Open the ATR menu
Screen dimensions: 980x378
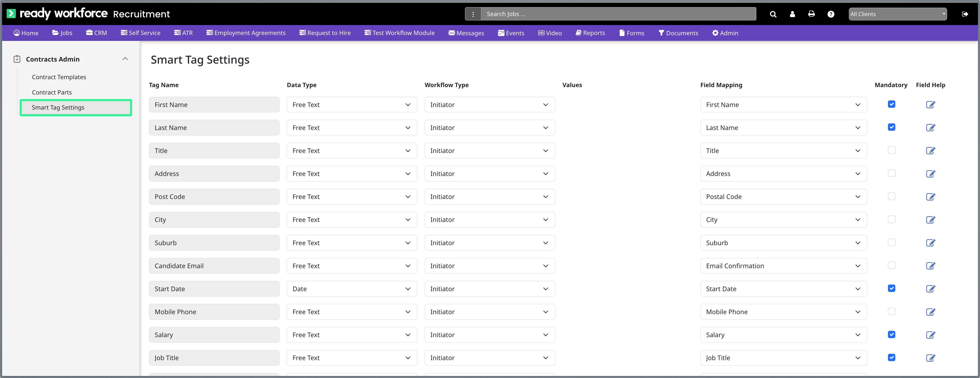[x=183, y=33]
